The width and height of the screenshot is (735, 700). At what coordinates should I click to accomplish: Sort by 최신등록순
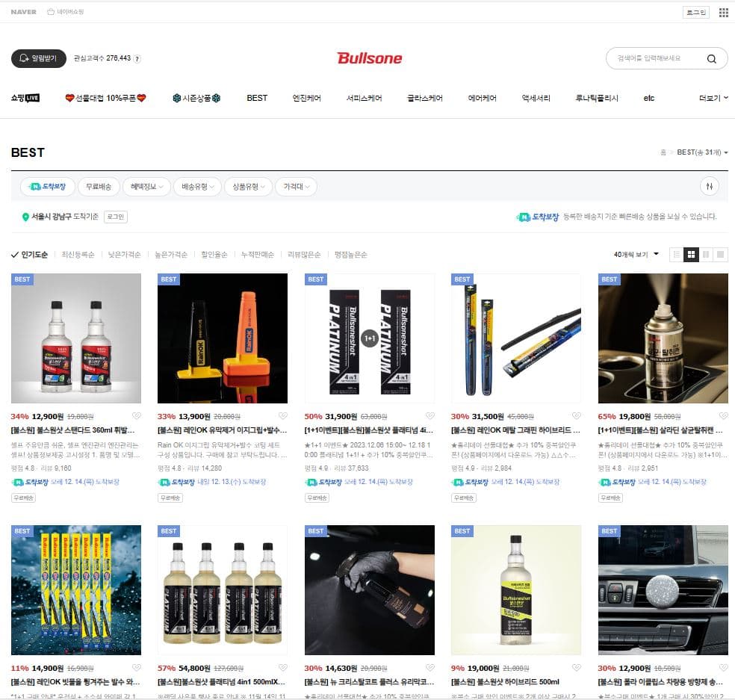click(78, 255)
